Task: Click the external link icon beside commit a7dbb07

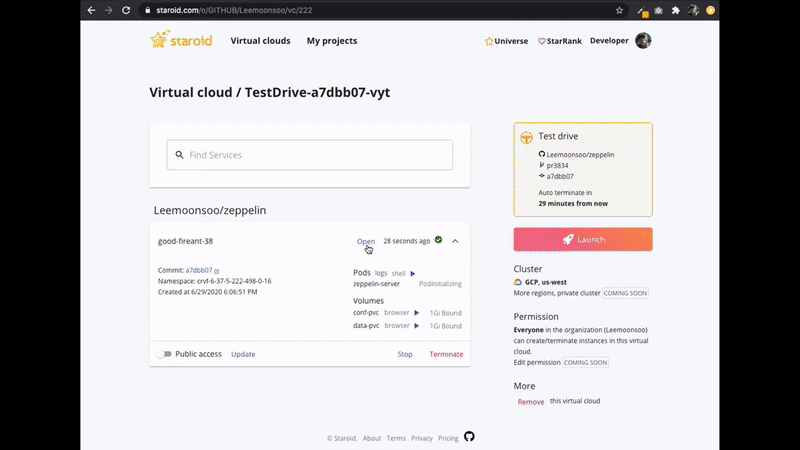Action: click(x=217, y=271)
